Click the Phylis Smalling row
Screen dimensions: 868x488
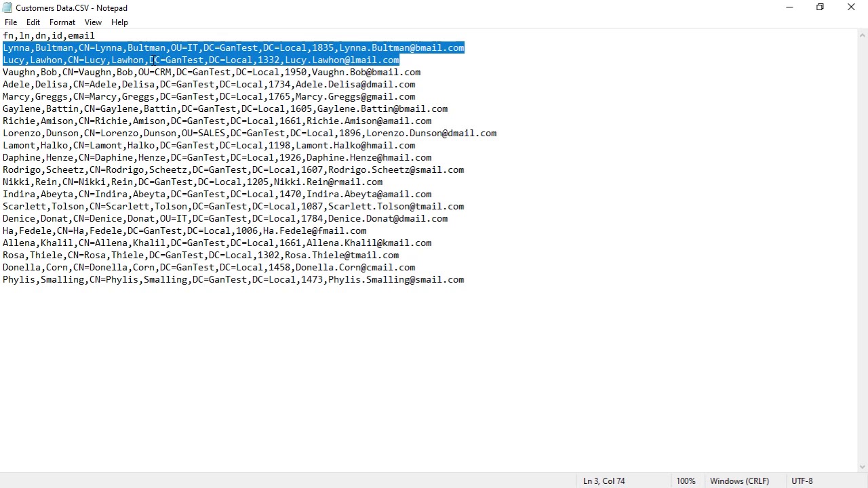point(233,279)
